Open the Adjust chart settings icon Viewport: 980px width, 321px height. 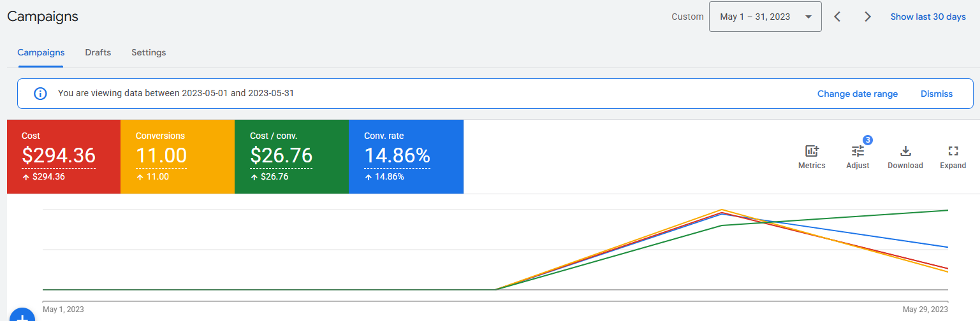(858, 151)
